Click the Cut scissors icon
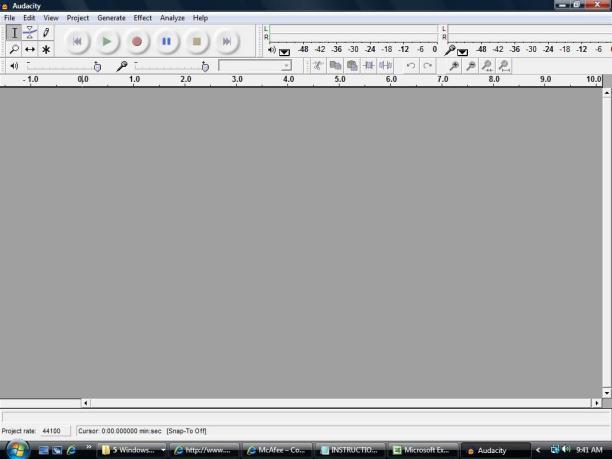Image resolution: width=612 pixels, height=459 pixels. [317, 66]
